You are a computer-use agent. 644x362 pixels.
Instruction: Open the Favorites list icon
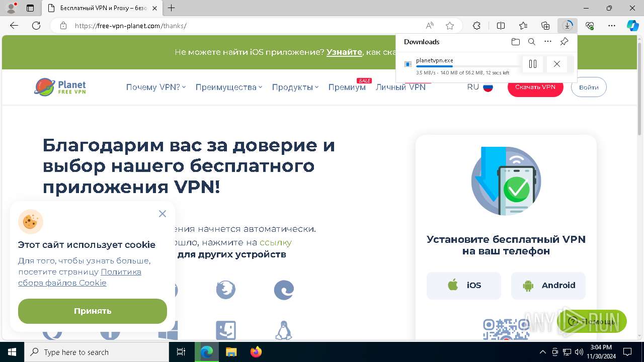pyautogui.click(x=523, y=26)
